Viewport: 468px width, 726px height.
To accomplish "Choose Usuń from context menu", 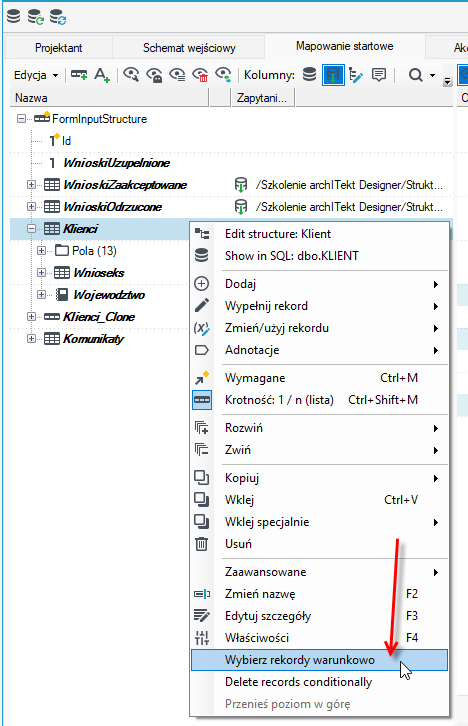I will [319, 544].
